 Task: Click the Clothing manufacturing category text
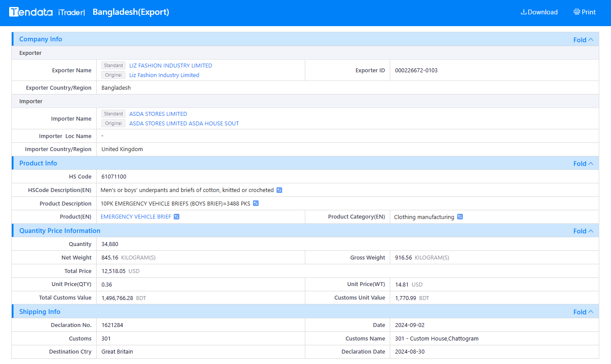point(424,217)
